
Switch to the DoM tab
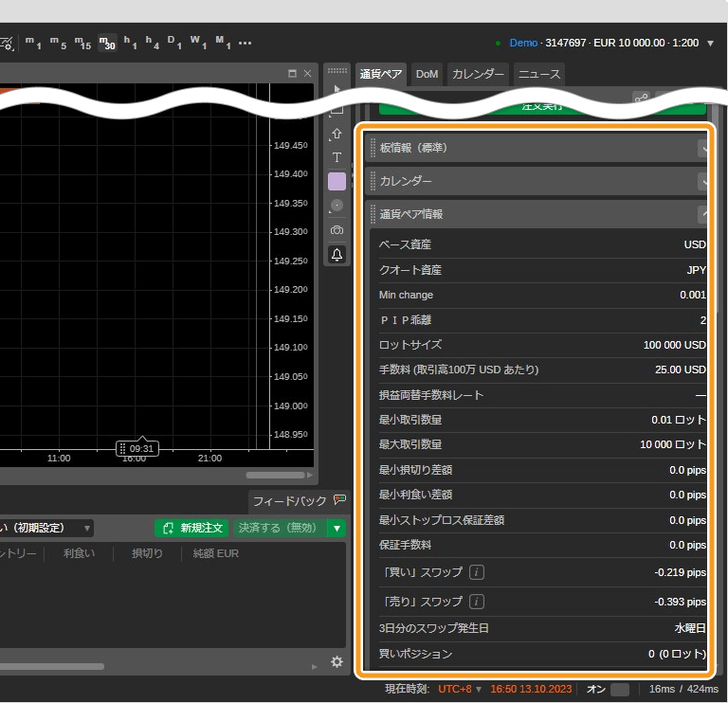(427, 74)
